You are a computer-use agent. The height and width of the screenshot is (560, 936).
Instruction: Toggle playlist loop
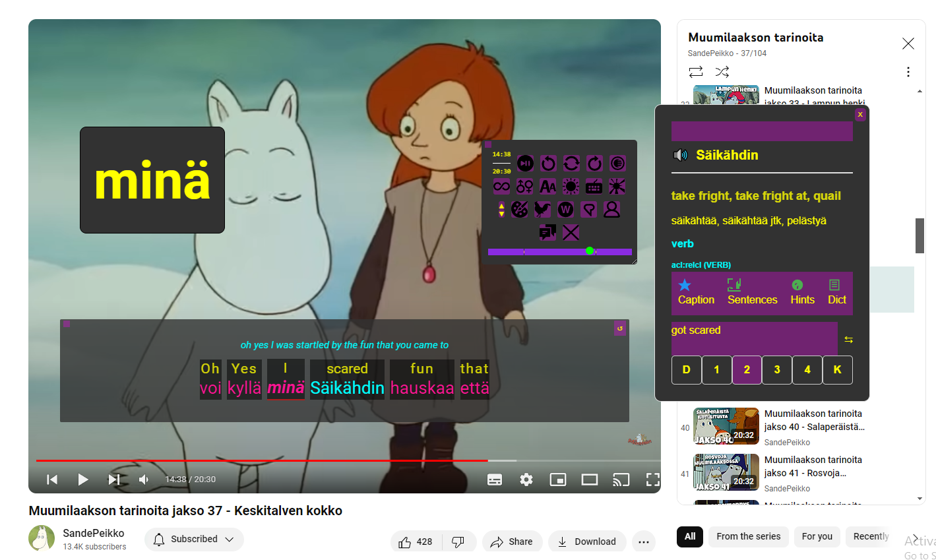click(x=696, y=71)
